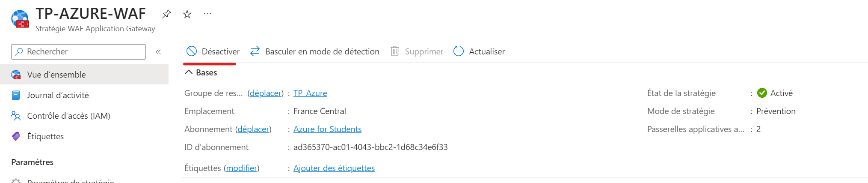Click Basculer en mode de détection
This screenshot has height=183, width=868.
314,51
